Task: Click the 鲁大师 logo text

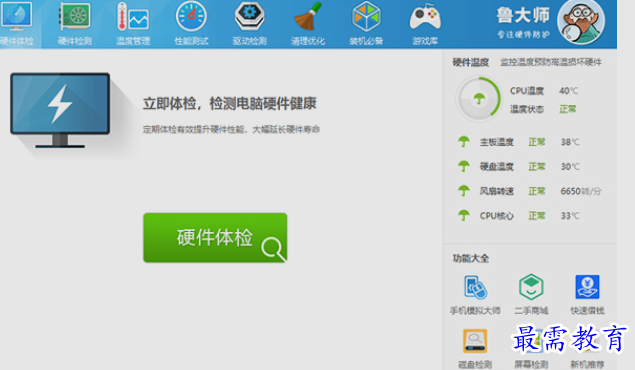Action: click(523, 15)
